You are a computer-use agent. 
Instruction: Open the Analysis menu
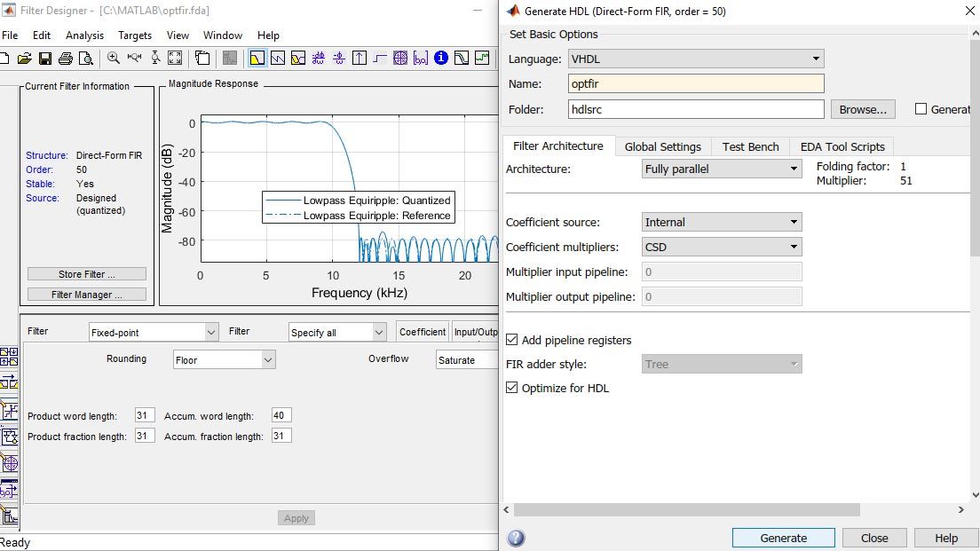tap(84, 35)
